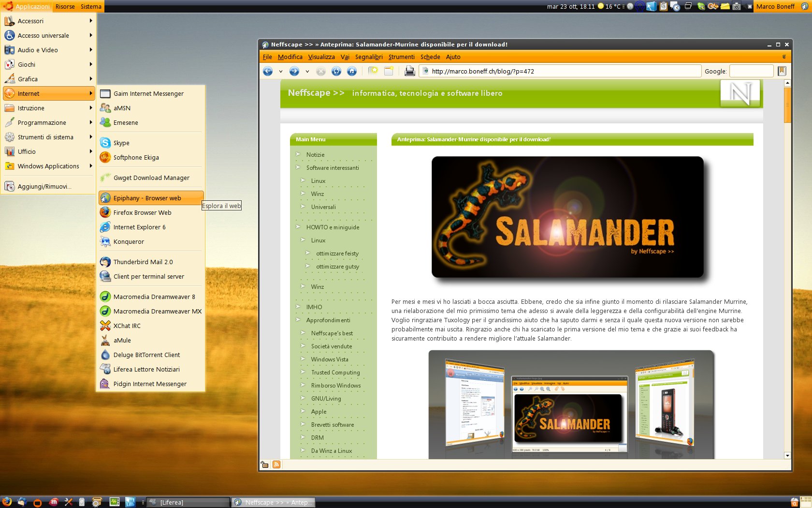Open the Sistema panel menu

91,6
